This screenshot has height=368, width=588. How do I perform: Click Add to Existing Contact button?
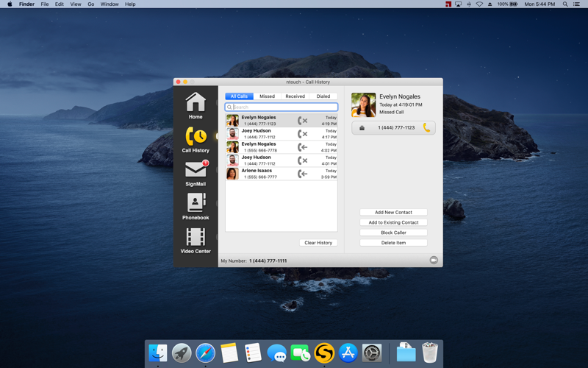pyautogui.click(x=393, y=222)
